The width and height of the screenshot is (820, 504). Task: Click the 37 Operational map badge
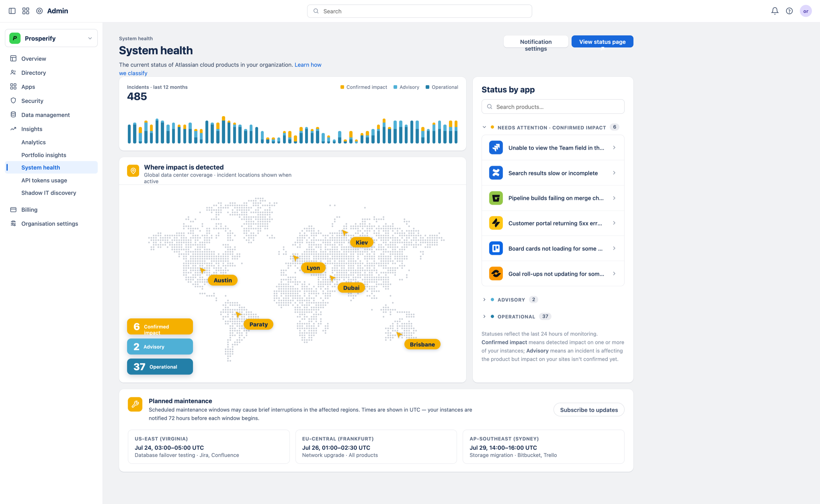(160, 367)
